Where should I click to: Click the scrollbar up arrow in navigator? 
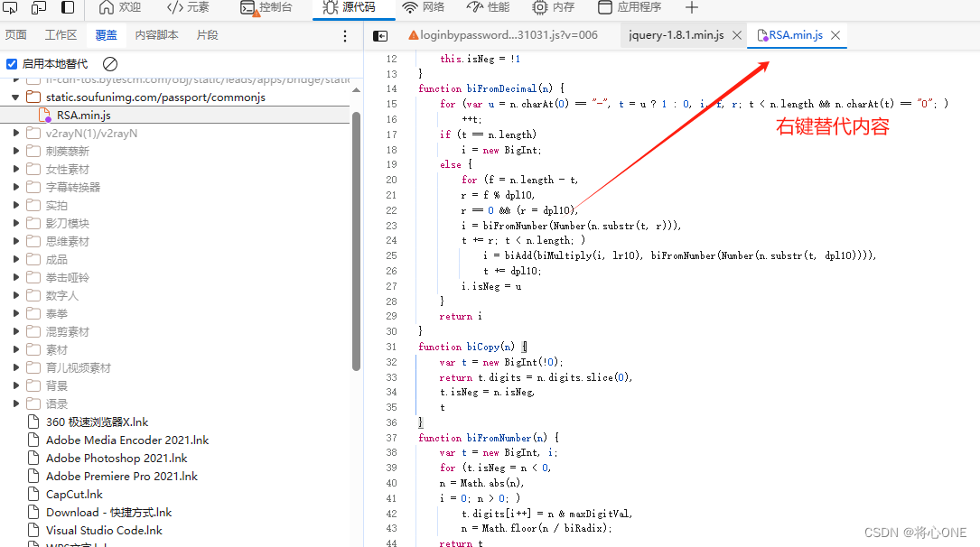356,90
